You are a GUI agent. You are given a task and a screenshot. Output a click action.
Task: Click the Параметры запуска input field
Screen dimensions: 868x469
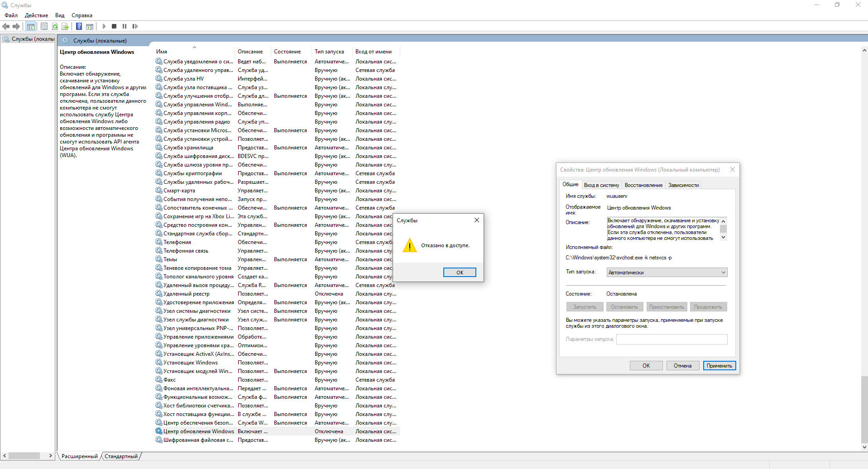point(672,339)
